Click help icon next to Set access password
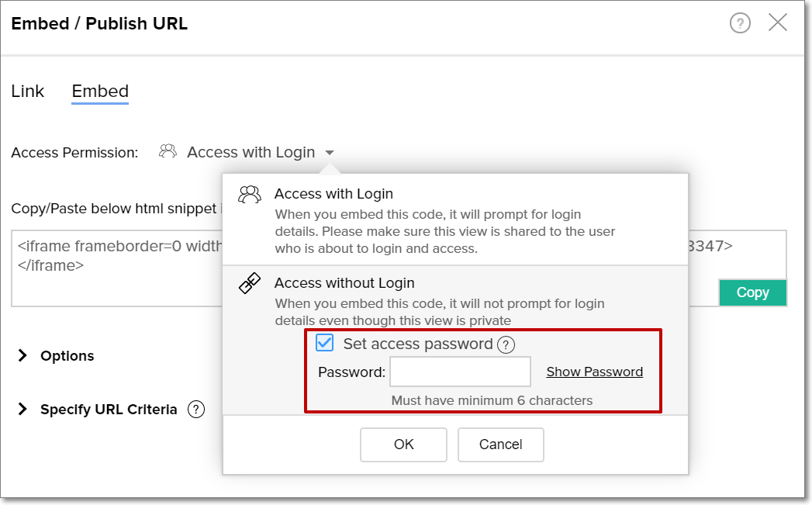 tap(506, 344)
